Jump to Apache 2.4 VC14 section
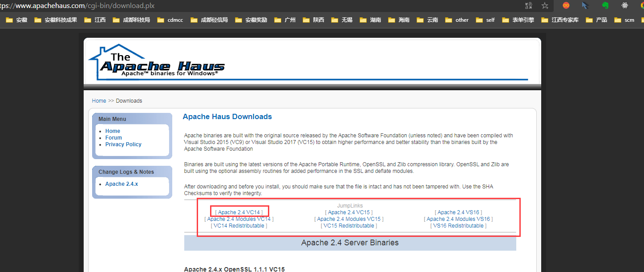Image resolution: width=644 pixels, height=272 pixels. click(239, 212)
